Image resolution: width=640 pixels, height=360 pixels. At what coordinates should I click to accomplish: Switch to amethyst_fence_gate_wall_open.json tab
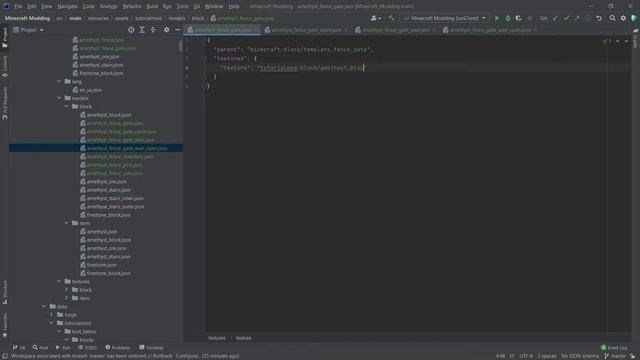490,30
